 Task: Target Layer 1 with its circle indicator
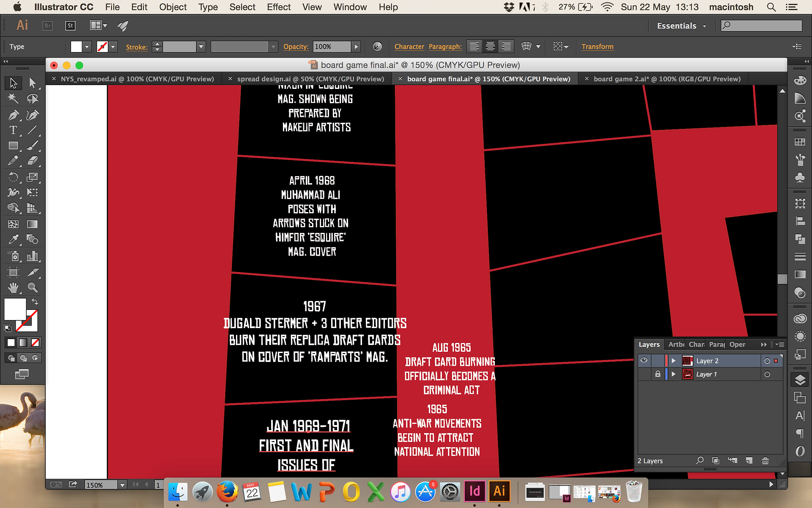coord(767,374)
